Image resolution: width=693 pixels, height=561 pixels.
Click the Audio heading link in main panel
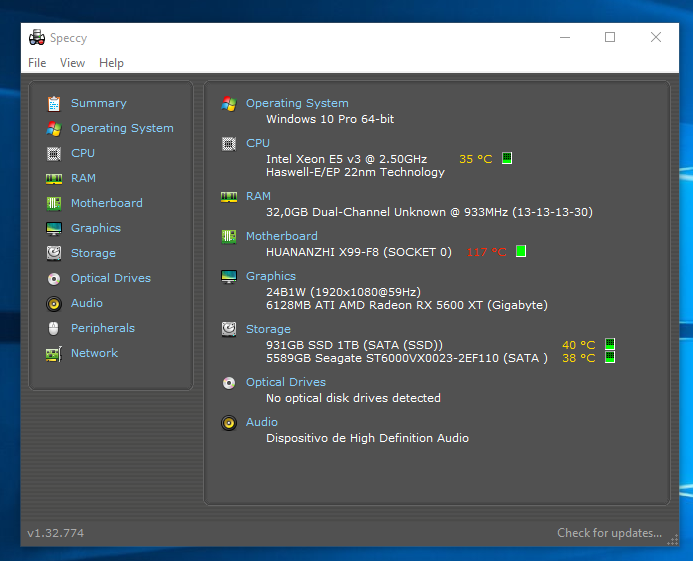262,422
